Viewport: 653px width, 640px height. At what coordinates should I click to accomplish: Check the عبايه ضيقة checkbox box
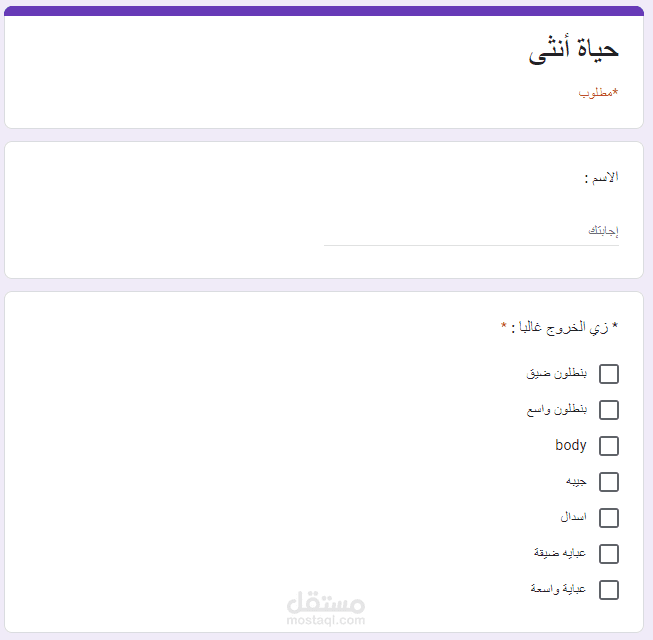[x=608, y=554]
